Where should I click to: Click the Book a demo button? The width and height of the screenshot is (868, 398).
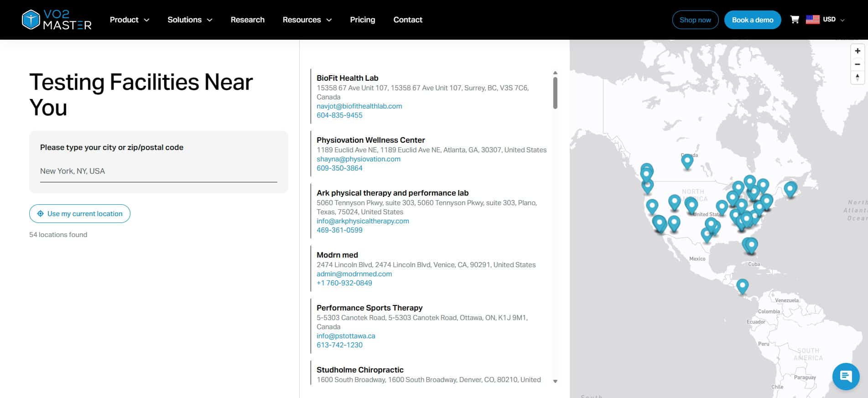coord(753,20)
